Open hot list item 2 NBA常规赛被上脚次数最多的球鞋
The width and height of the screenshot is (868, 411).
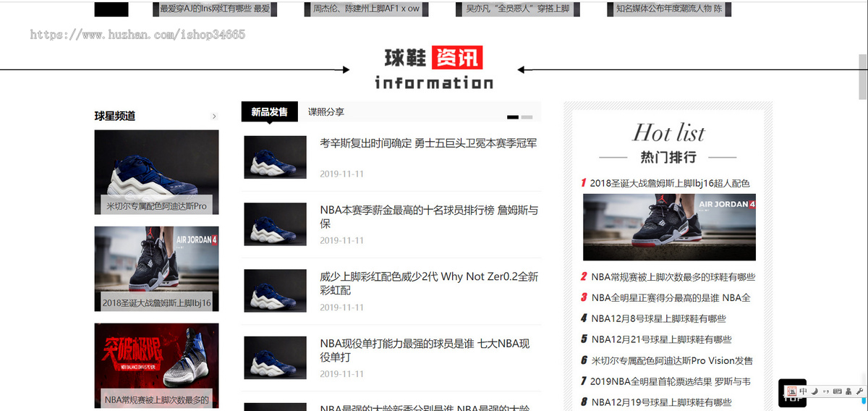[673, 276]
